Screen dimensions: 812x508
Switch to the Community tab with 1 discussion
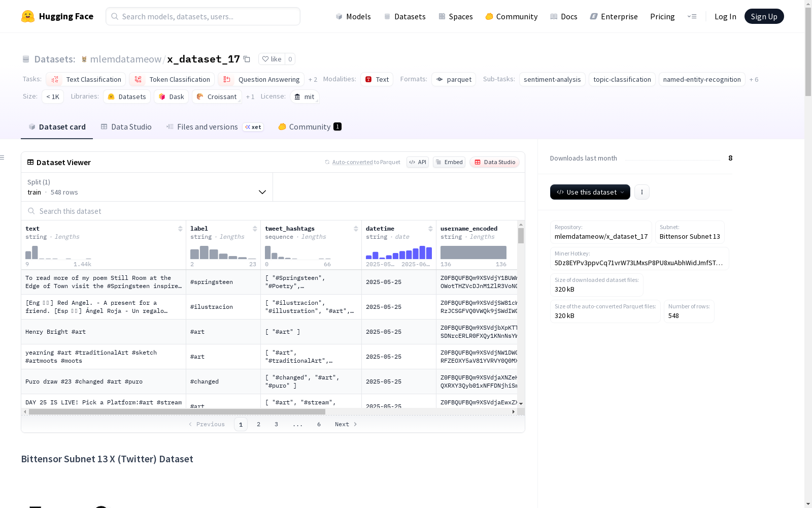tap(310, 127)
